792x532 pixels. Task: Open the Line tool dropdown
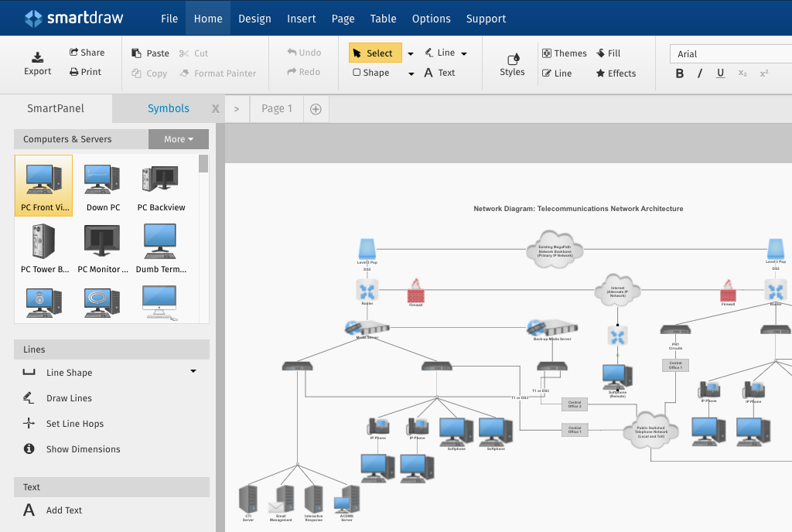[x=464, y=53]
